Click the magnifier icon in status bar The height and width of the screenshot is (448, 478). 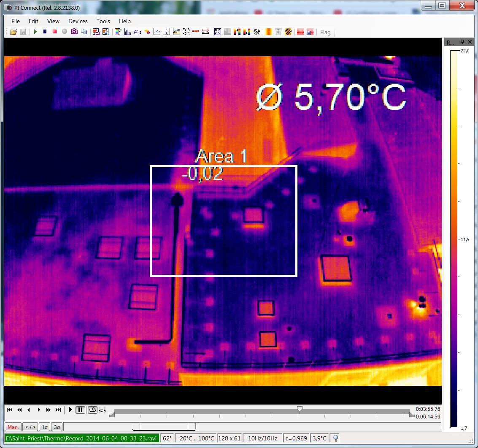336,438
